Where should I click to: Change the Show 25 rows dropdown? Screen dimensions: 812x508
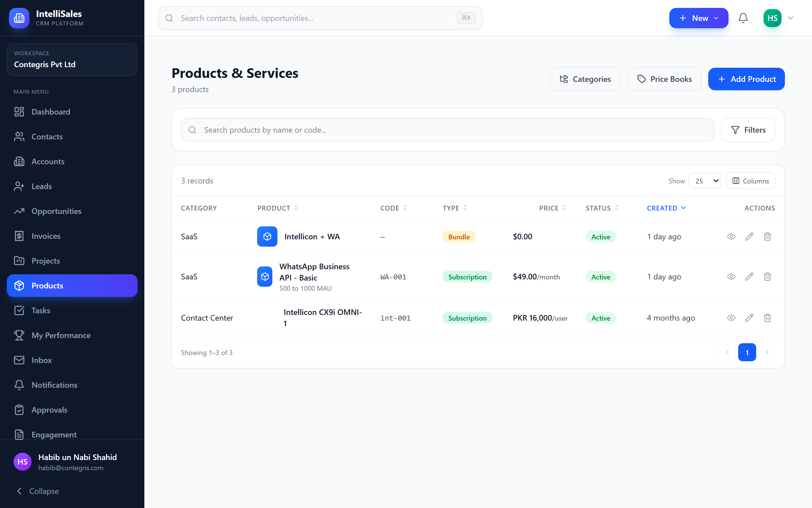click(x=705, y=181)
